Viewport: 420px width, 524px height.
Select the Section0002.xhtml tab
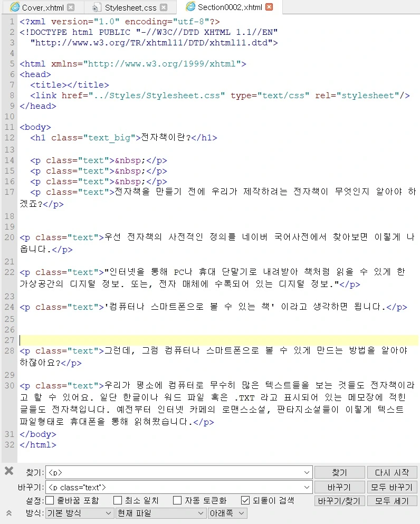[x=230, y=7]
